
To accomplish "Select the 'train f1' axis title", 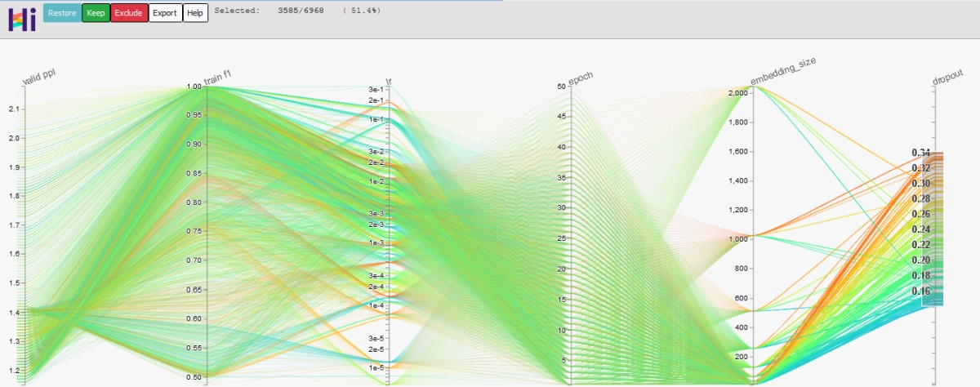I will pyautogui.click(x=217, y=76).
